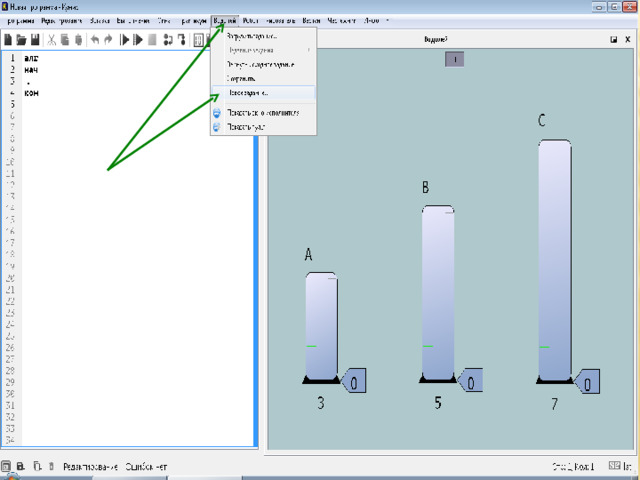Click the Paste toolbar icon

pos(79,40)
